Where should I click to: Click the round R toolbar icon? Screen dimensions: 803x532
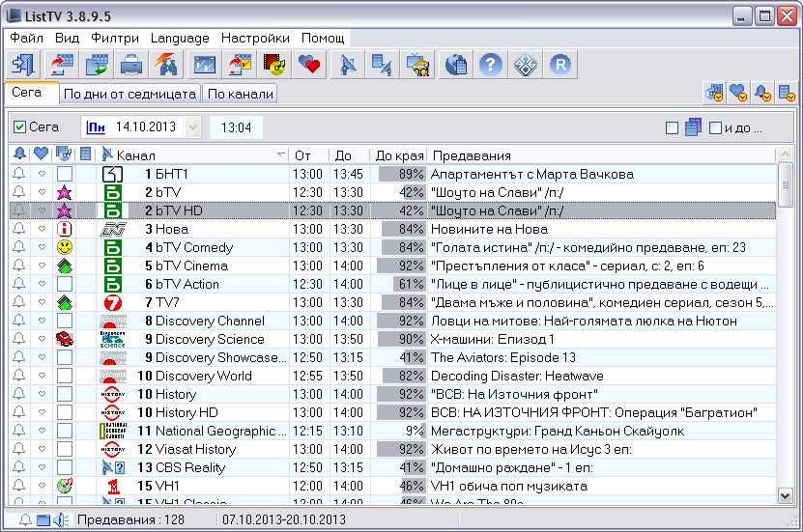[560, 65]
